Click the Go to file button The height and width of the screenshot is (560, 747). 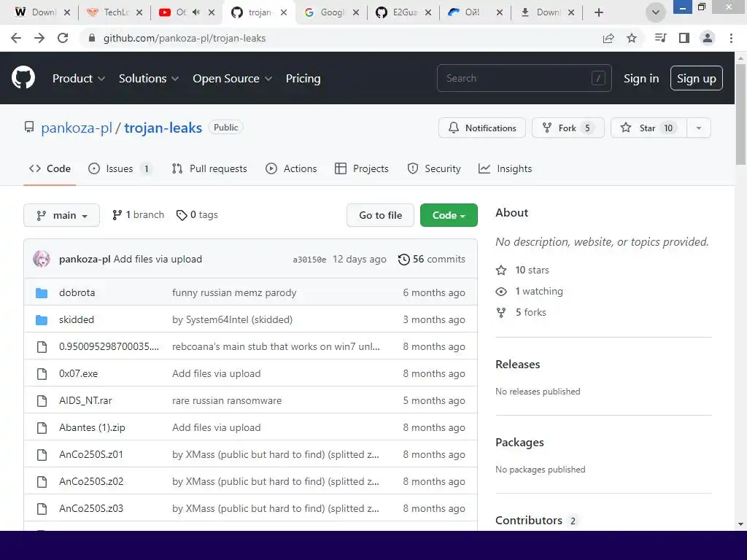(380, 215)
